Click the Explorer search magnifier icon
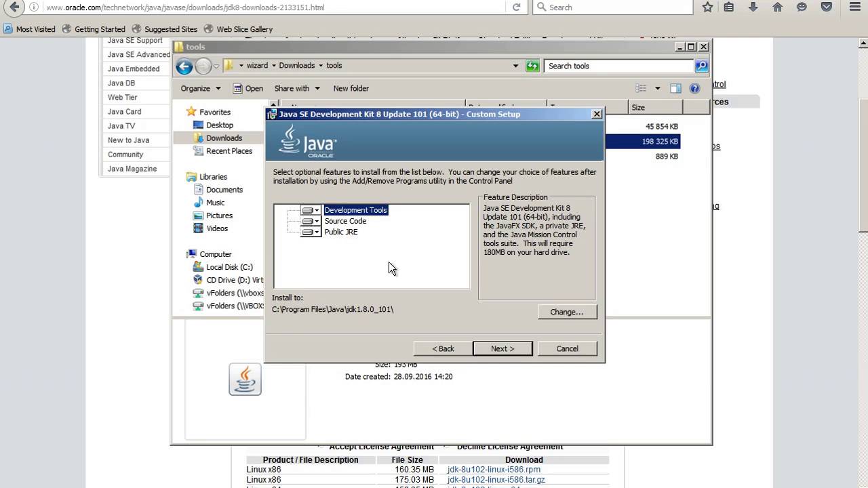Image resolution: width=868 pixels, height=488 pixels. click(702, 66)
